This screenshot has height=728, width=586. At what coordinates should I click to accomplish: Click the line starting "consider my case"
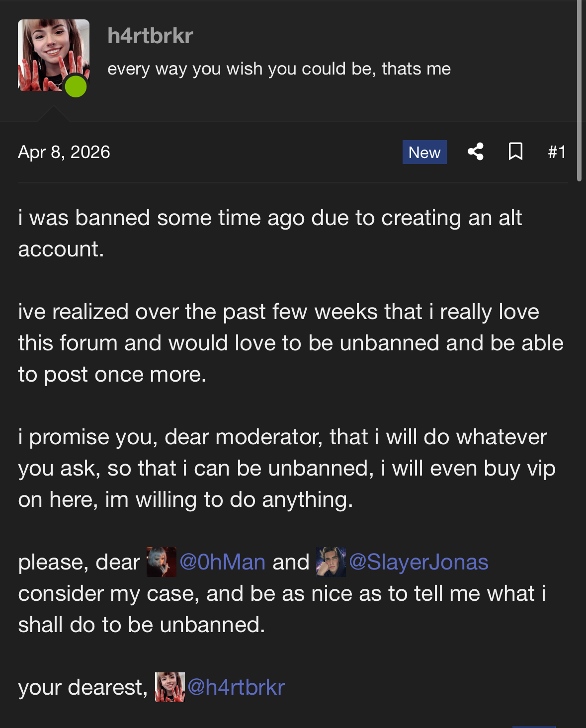[x=282, y=593]
